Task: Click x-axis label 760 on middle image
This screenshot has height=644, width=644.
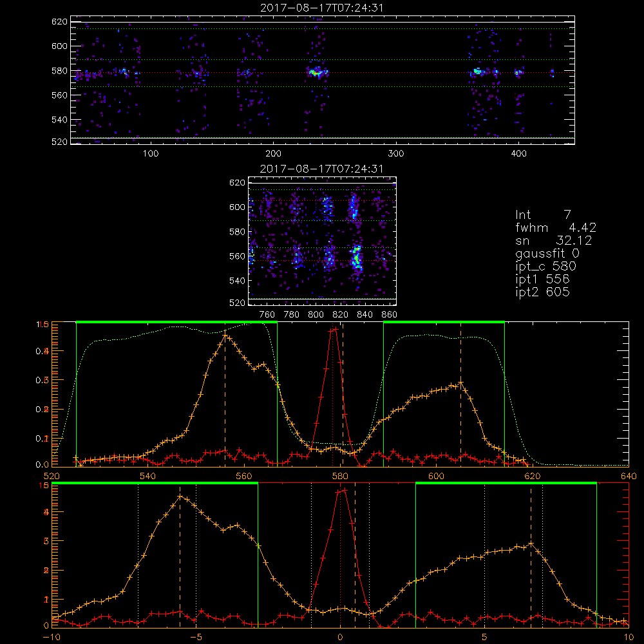Action: tap(267, 315)
